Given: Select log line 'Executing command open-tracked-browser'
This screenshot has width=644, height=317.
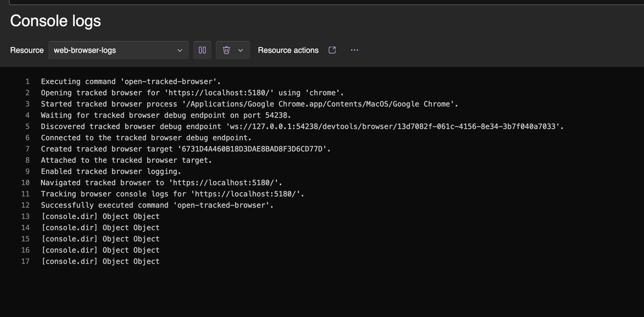Looking at the screenshot, I should coord(131,82).
